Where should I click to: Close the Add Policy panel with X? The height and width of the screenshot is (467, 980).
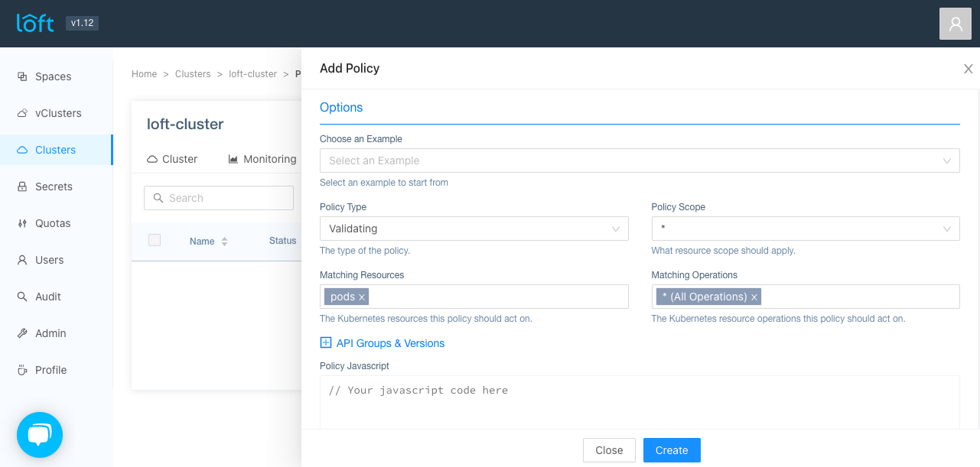tap(968, 69)
